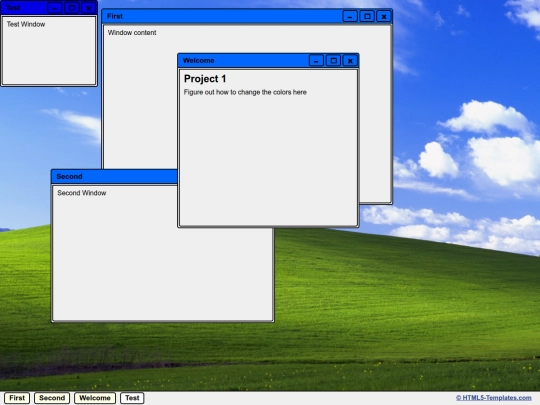Click the 'Second Window' text

[82, 193]
